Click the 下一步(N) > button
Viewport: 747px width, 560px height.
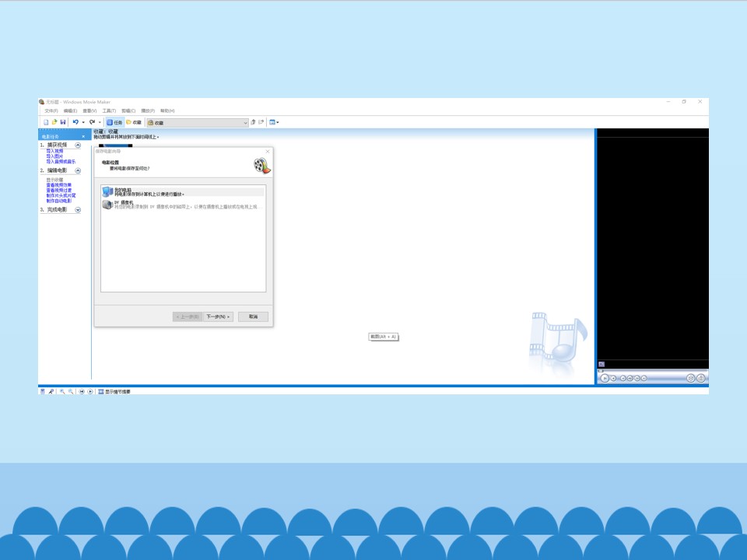[218, 317]
